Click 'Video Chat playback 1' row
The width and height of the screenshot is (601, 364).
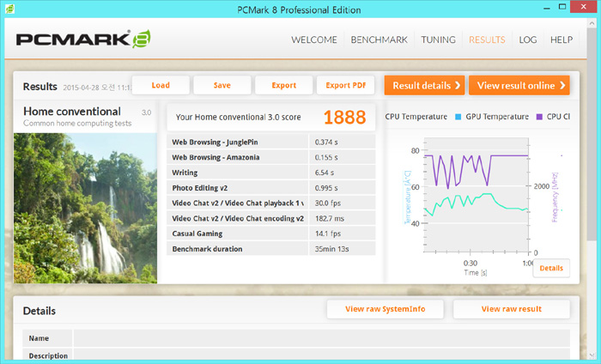pyautogui.click(x=271, y=203)
